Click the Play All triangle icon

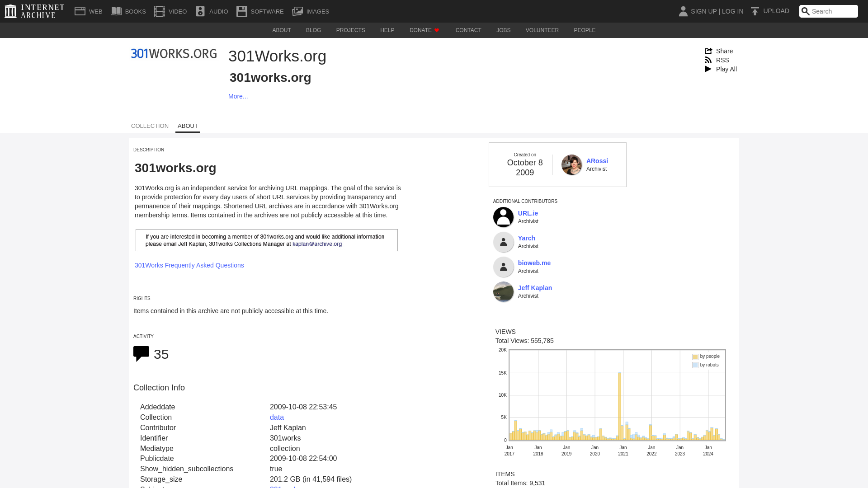pyautogui.click(x=708, y=69)
